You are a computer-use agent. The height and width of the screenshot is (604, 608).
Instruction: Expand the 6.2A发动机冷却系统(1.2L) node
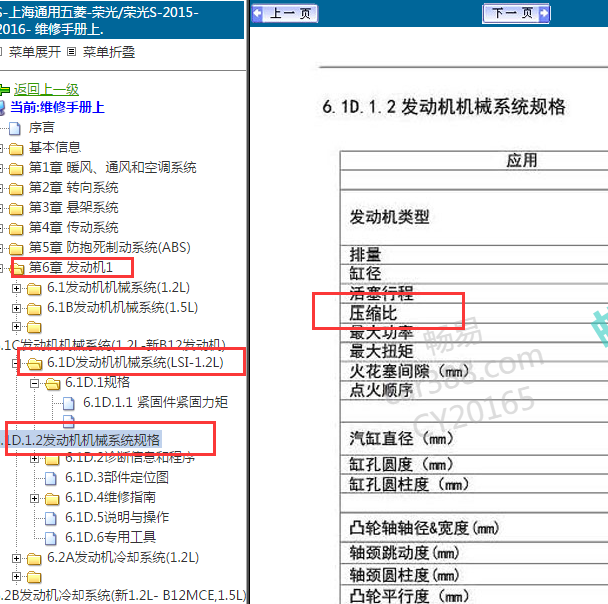click(16, 559)
